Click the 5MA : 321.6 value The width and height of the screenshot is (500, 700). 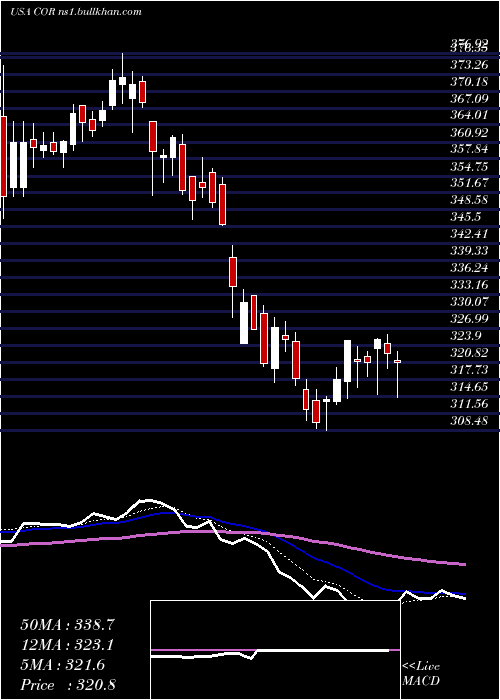coord(63,665)
